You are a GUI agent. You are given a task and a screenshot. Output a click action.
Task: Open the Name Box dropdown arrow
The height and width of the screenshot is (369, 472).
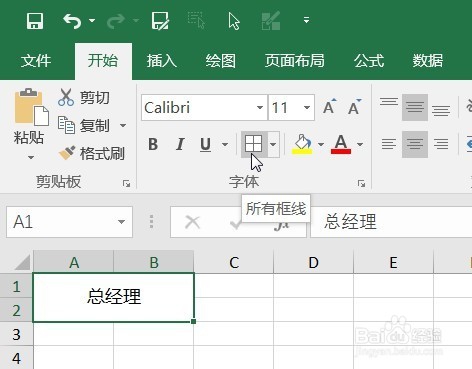(122, 222)
